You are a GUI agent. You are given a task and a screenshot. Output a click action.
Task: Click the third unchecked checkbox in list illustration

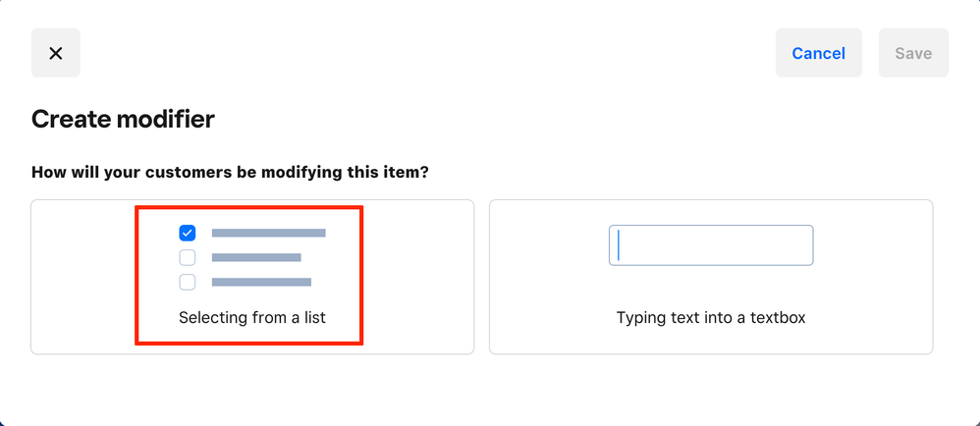point(188,282)
